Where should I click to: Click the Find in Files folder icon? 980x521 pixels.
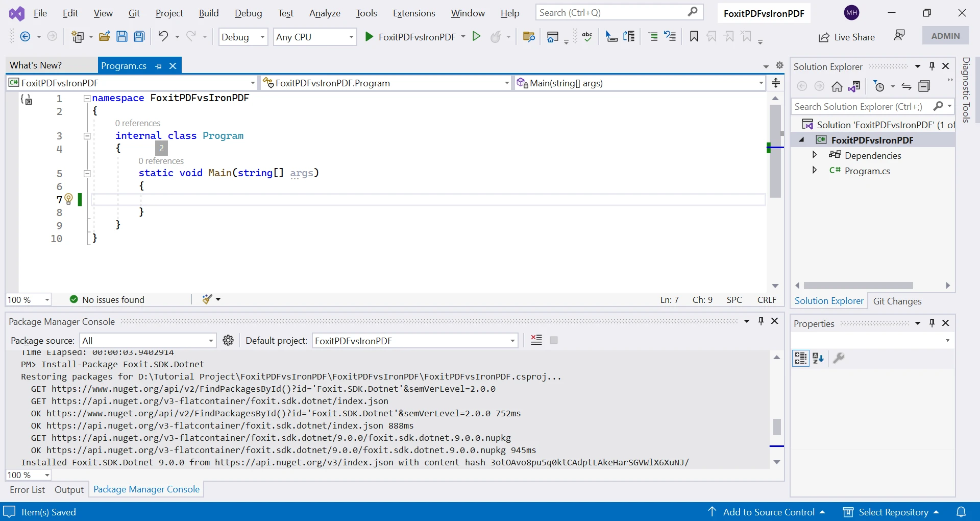[x=529, y=36]
